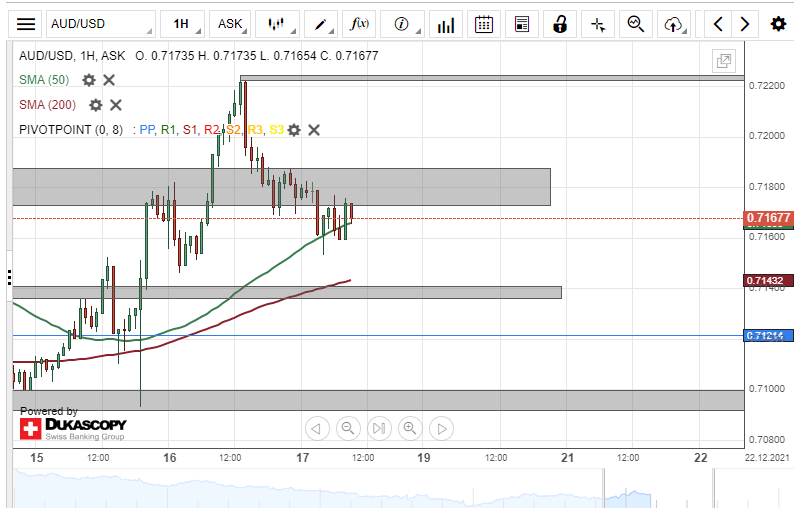Click the date label 22.12.2021

(767, 458)
